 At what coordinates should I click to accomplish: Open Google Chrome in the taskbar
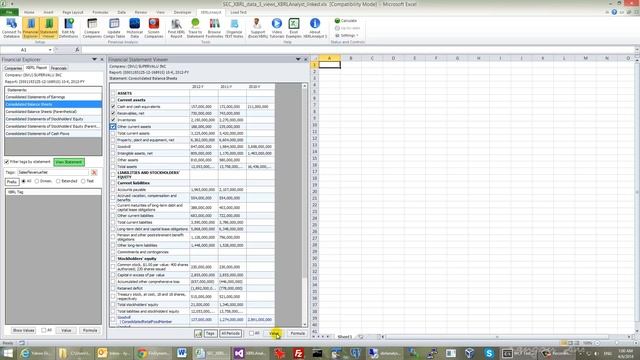click(142, 353)
